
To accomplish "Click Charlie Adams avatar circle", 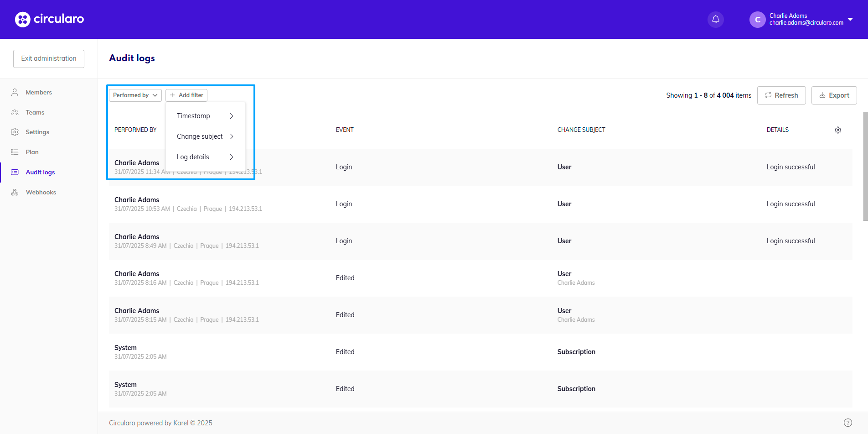I will click(757, 20).
